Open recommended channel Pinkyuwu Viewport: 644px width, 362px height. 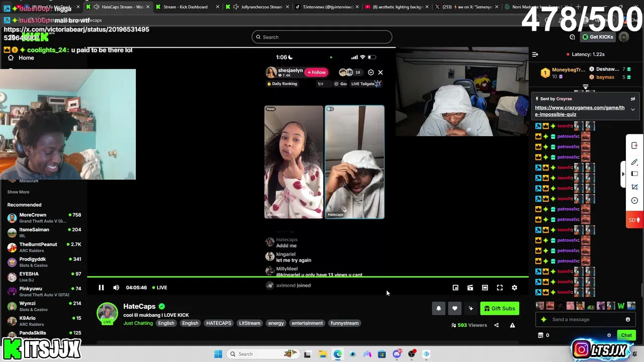pyautogui.click(x=44, y=292)
